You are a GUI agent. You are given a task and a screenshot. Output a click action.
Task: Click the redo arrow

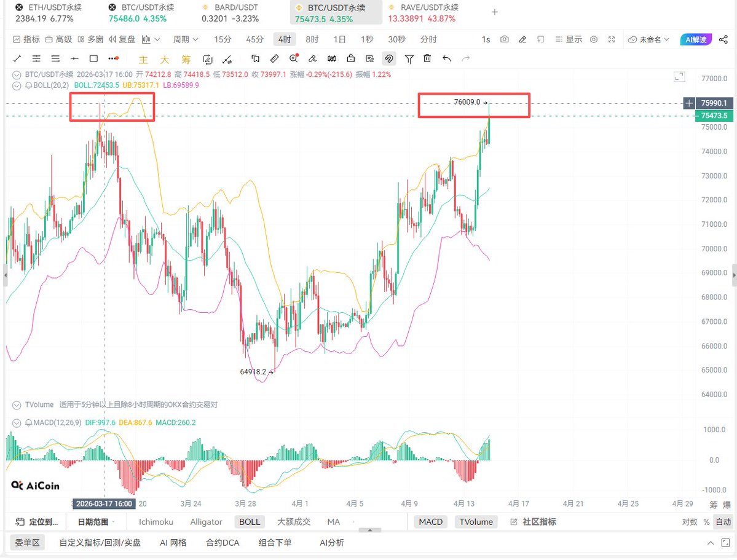466,59
